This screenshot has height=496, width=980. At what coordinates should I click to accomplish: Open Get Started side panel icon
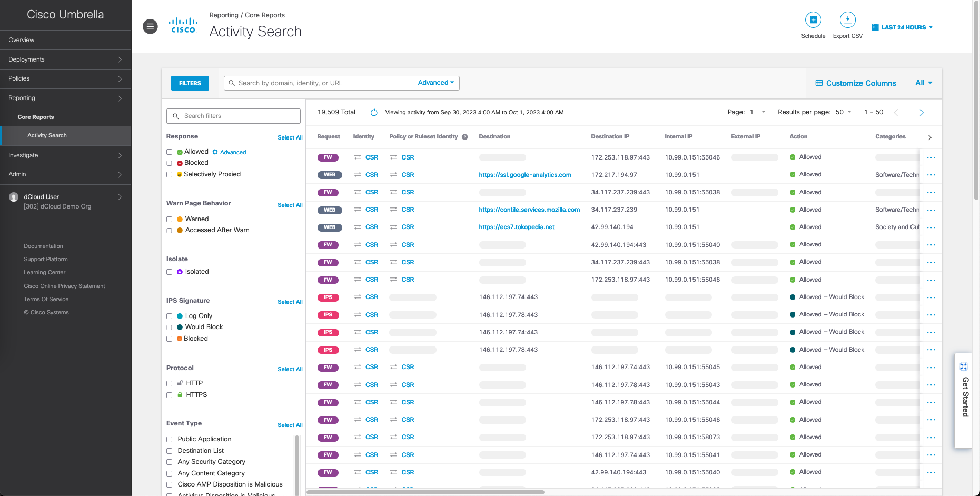click(964, 366)
